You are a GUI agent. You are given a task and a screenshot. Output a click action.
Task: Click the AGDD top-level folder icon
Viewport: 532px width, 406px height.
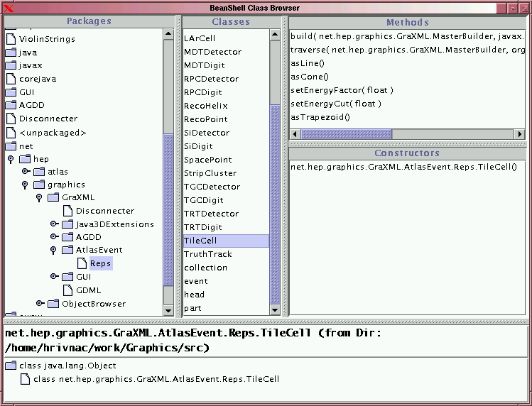click(x=11, y=105)
